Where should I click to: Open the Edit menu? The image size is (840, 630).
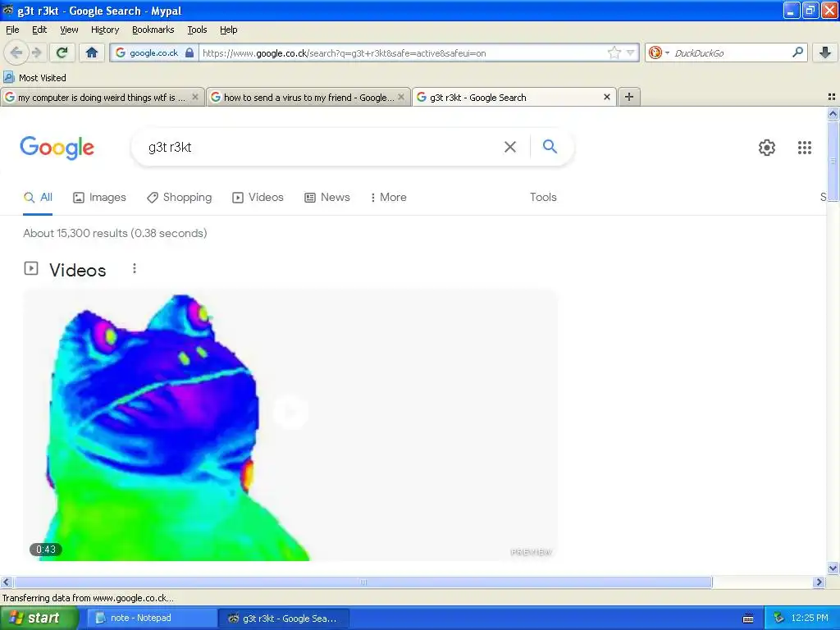click(39, 30)
